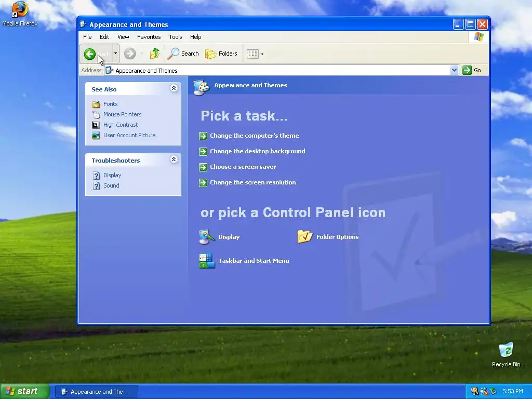Go up one folder level

[x=155, y=54]
